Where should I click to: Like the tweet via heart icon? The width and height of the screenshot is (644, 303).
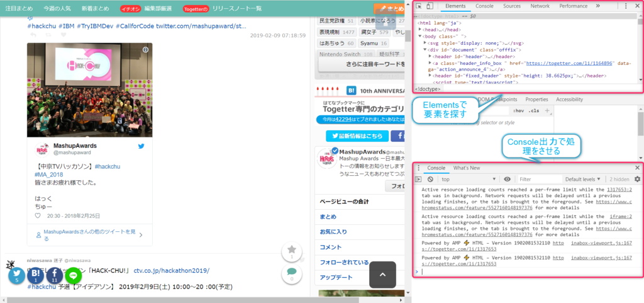(38, 215)
